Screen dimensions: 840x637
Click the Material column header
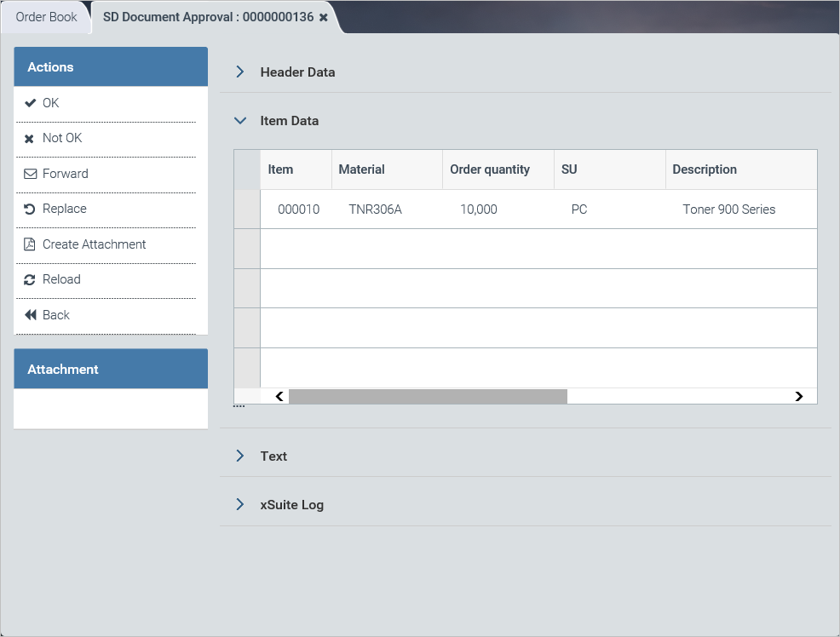tap(362, 169)
